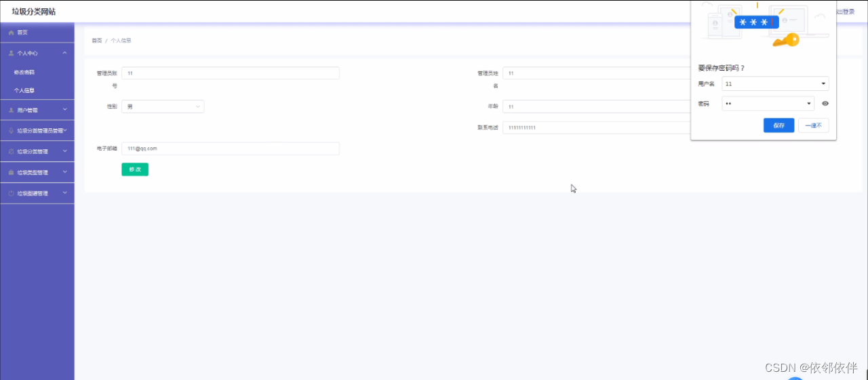Viewport: 868px width, 380px height.
Task: Click the icon beside 垃圾类型管理
Action: coord(11,172)
